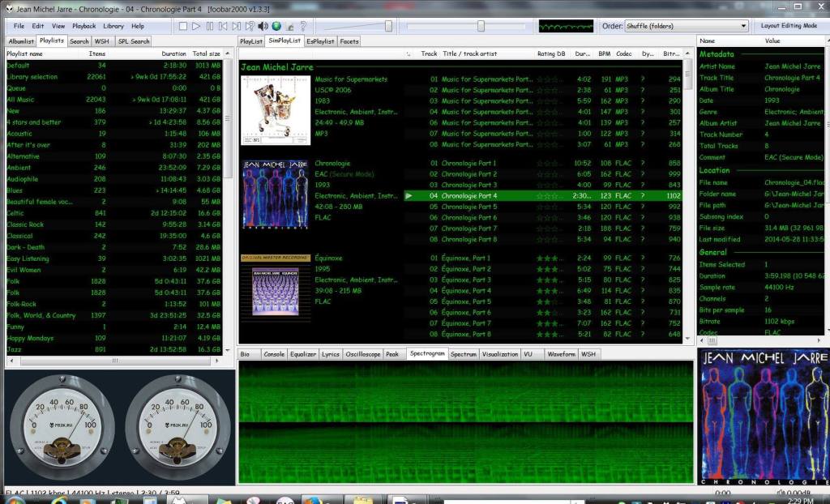Viewport: 830px width, 504px height.
Task: Click the Layout Editing Mode button
Action: pos(788,25)
